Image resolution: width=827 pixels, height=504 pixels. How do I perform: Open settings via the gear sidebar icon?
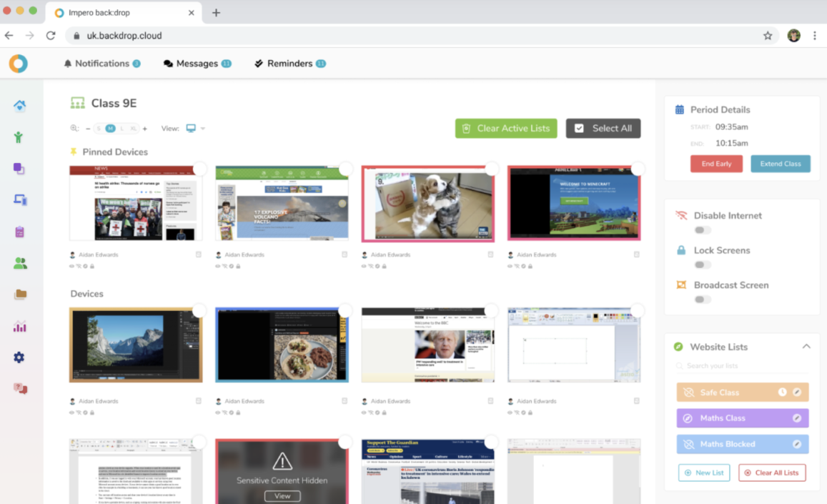click(x=19, y=356)
